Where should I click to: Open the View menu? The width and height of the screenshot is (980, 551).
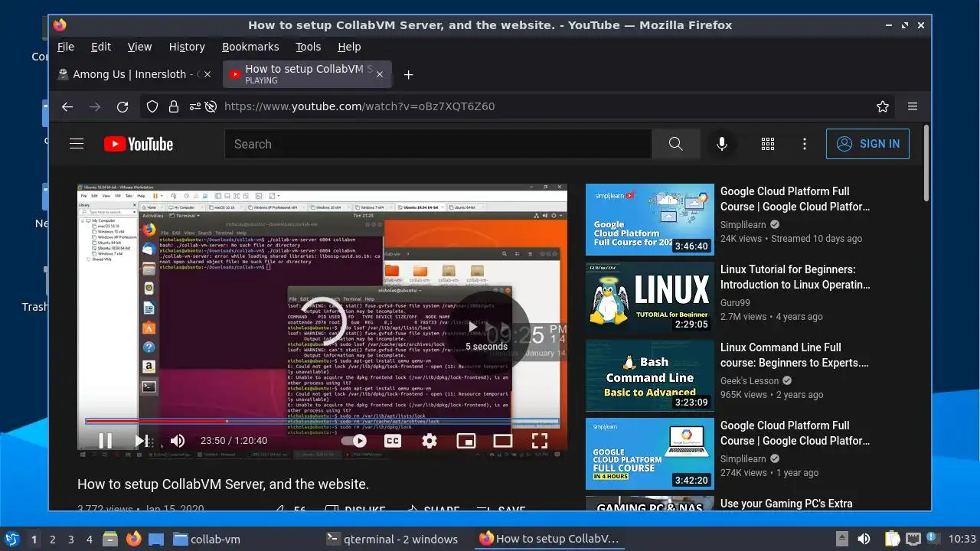click(x=139, y=47)
